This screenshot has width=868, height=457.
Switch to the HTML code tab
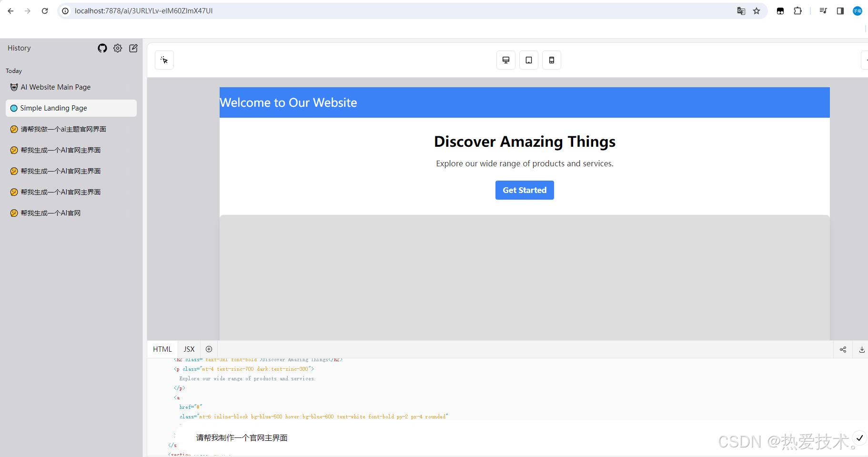point(162,349)
